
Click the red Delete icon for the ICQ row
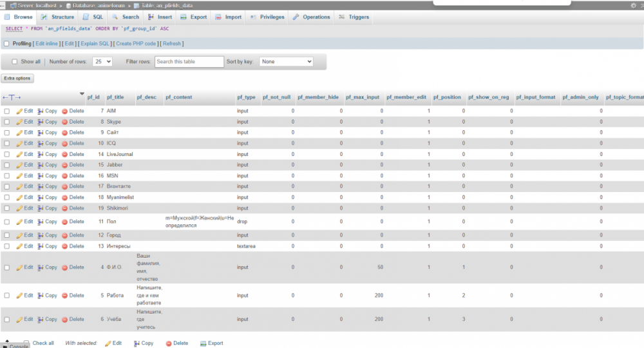tap(64, 143)
